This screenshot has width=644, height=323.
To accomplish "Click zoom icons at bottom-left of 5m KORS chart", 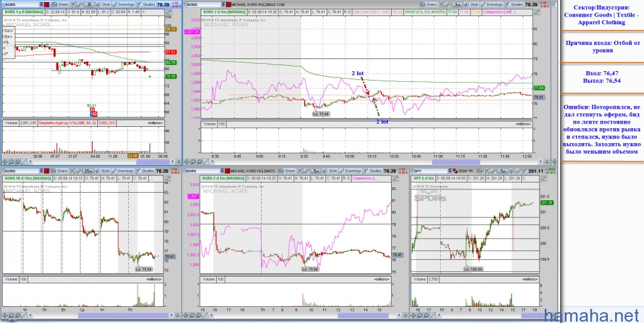I will point(197,316).
